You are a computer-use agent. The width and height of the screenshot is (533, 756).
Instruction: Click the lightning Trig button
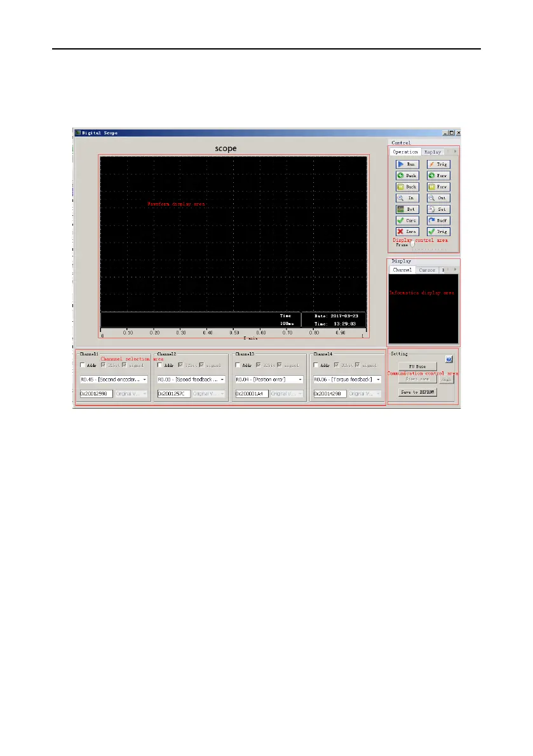coord(438,164)
